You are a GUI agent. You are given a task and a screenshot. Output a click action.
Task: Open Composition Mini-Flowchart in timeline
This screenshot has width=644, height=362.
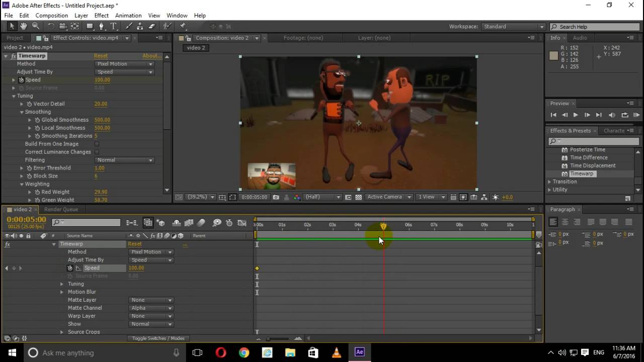point(132,223)
